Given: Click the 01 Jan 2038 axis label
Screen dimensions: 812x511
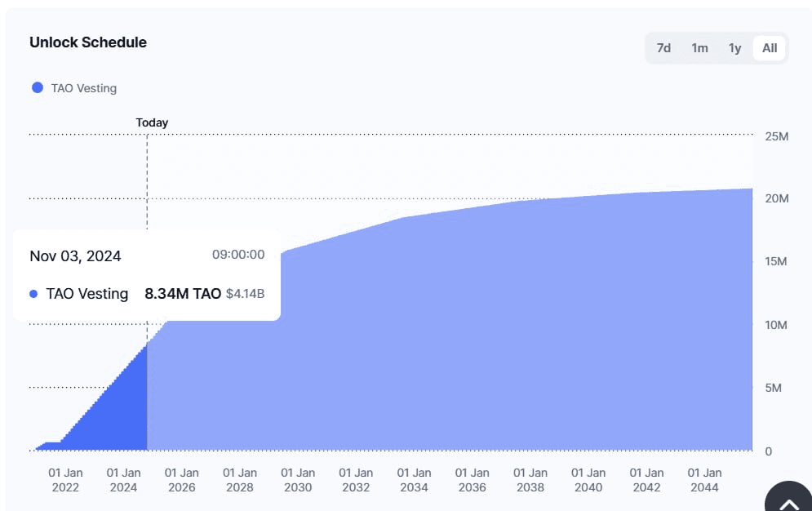Looking at the screenshot, I should point(530,480).
